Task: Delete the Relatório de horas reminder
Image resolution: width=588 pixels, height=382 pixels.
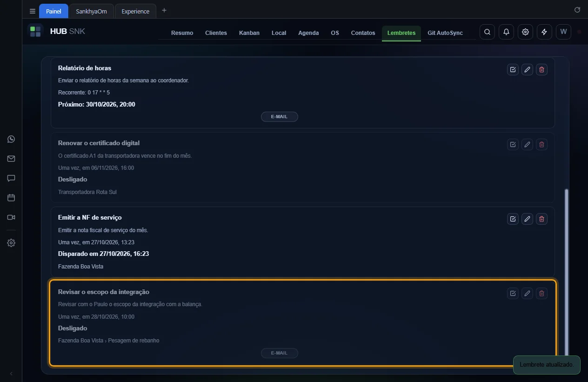Action: click(541, 70)
